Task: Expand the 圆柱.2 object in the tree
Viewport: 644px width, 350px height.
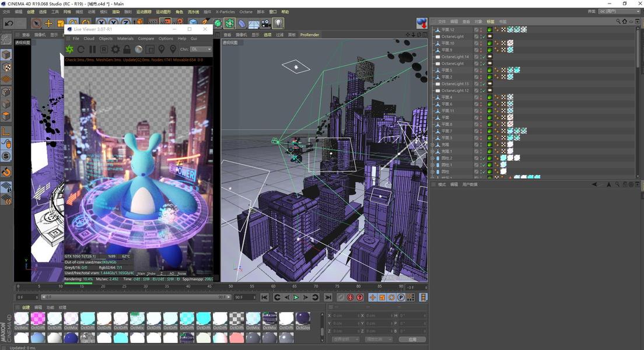Action: click(432, 158)
